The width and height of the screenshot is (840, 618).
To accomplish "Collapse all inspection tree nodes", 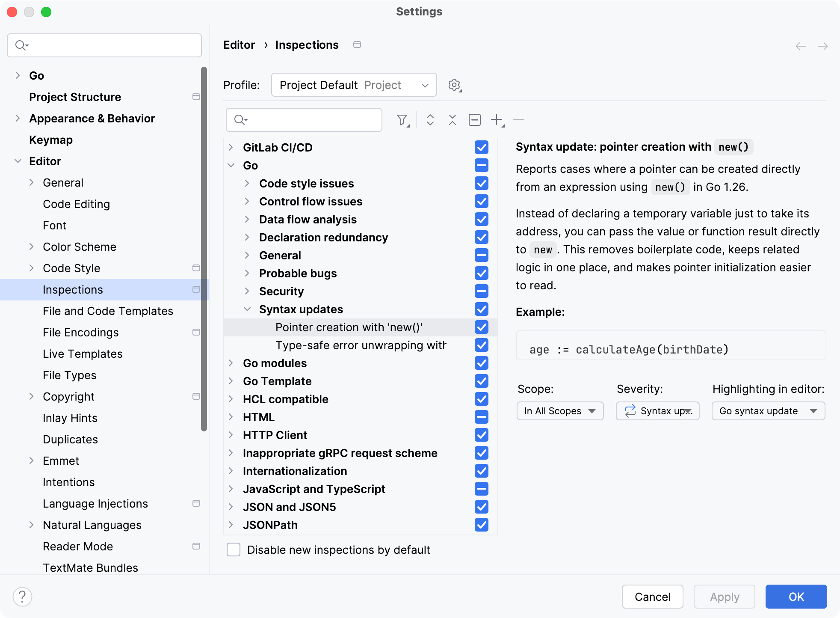I will 452,120.
